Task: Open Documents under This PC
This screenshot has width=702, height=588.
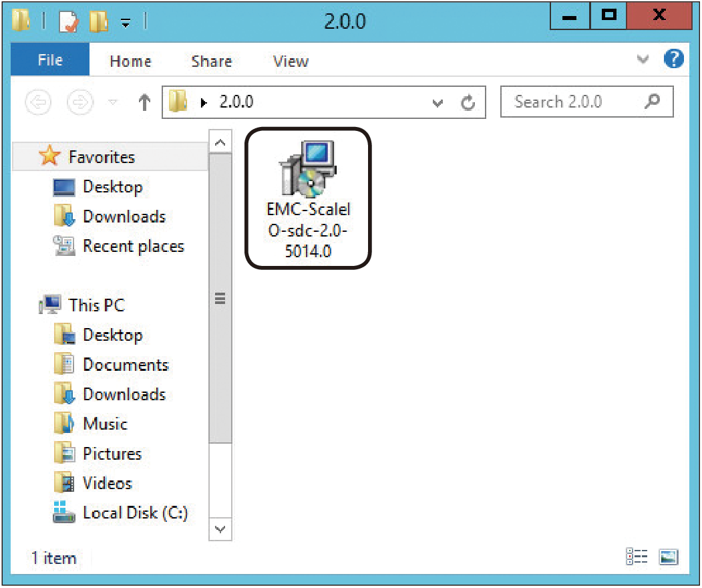Action: point(126,365)
